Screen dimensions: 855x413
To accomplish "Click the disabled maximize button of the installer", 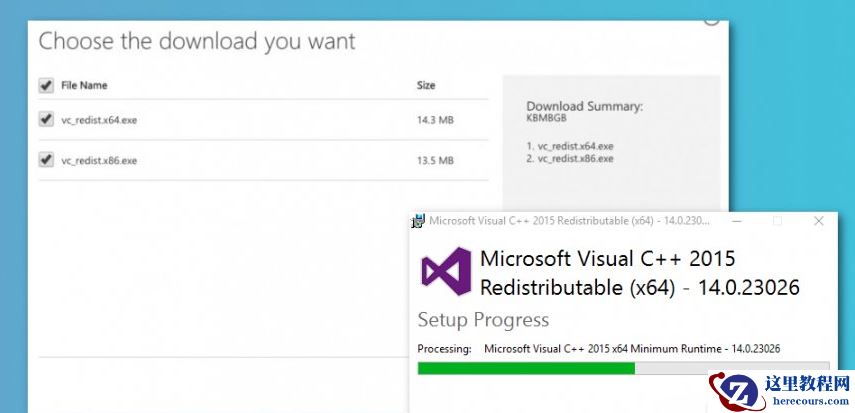I will pyautogui.click(x=778, y=221).
